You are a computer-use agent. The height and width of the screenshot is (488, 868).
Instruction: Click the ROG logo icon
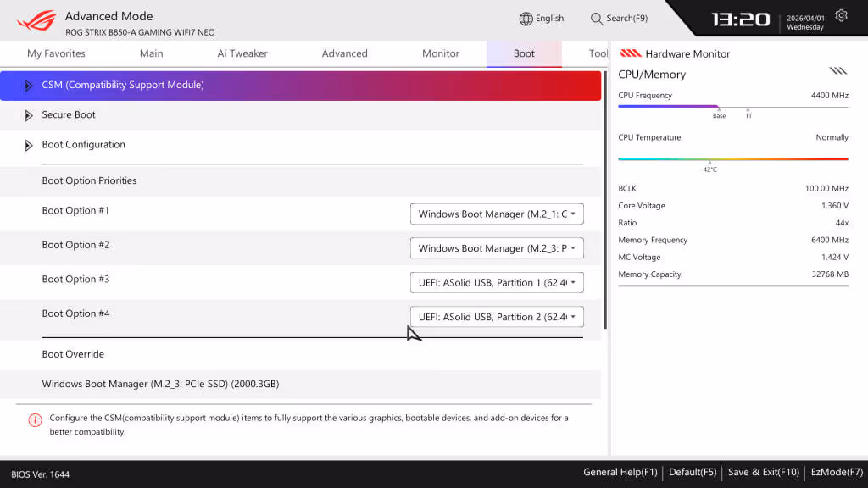[x=36, y=21]
